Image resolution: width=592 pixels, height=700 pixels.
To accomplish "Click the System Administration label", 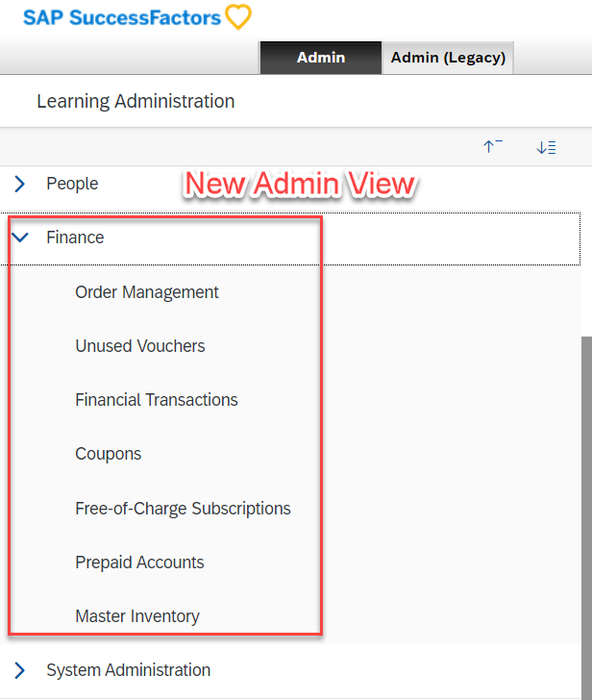I will click(x=129, y=670).
